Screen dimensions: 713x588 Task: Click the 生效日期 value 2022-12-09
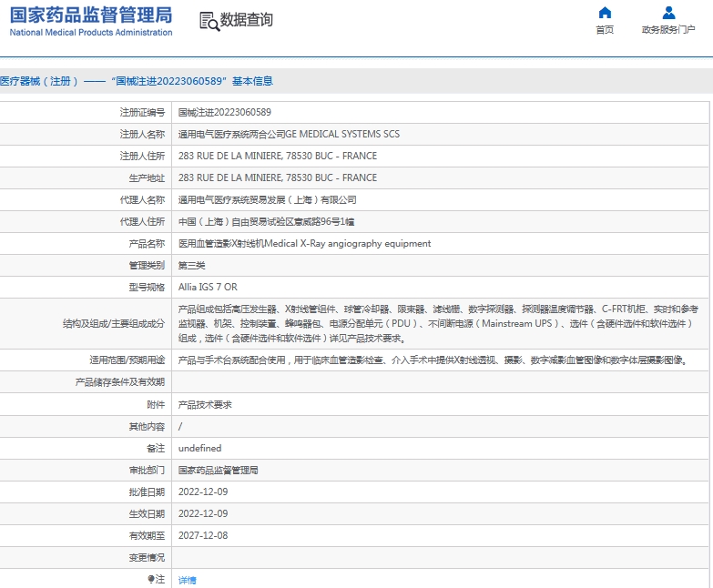203,513
